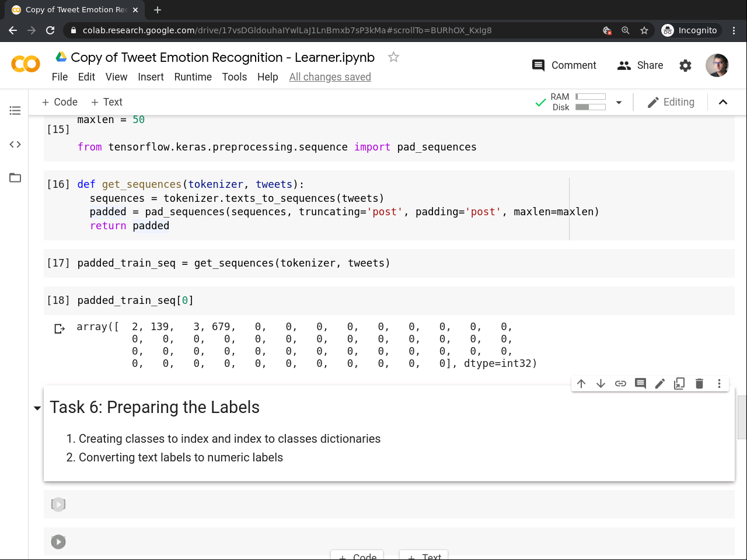Click the link to cell icon

click(x=620, y=383)
